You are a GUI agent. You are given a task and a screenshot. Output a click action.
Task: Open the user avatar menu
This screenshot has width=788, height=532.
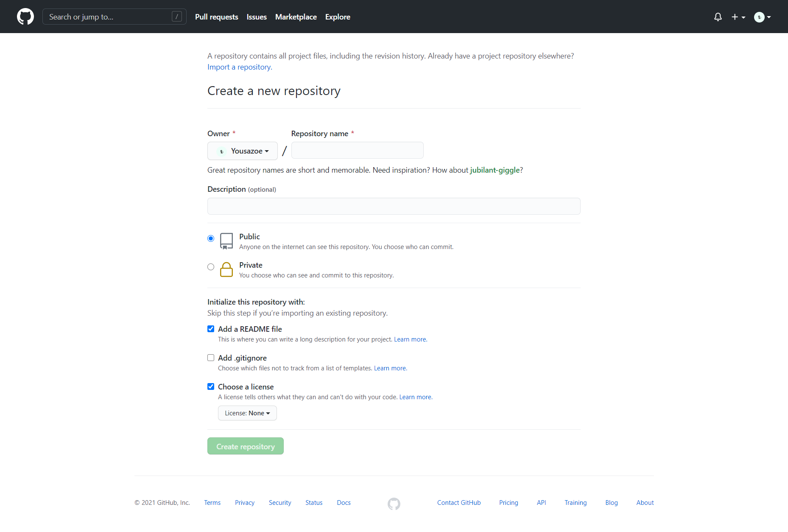tap(762, 17)
